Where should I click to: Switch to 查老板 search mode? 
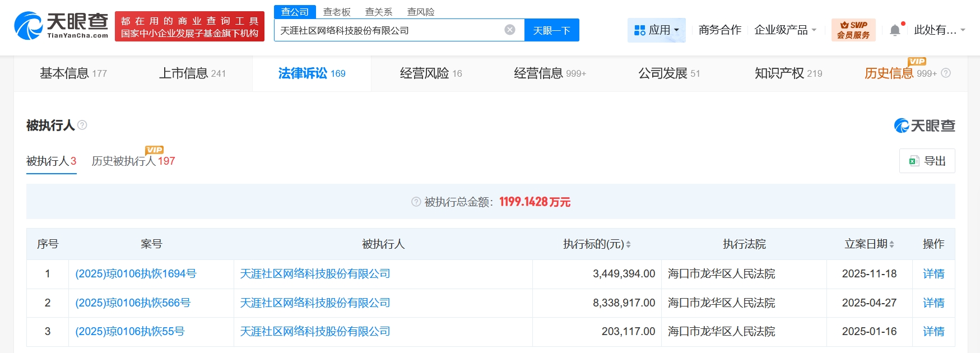(x=337, y=12)
